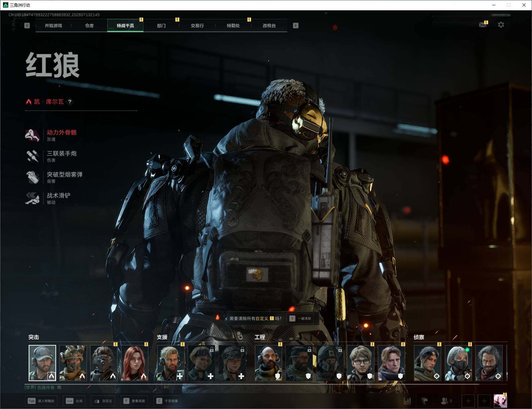Select the locked hooded masked engineer operator
Image resolution: width=532 pixels, height=409 pixels.
point(330,363)
